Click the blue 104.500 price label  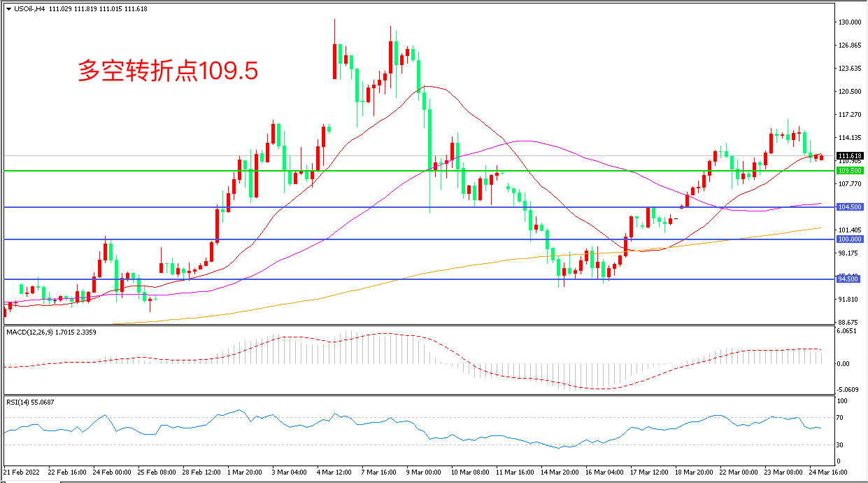point(849,207)
